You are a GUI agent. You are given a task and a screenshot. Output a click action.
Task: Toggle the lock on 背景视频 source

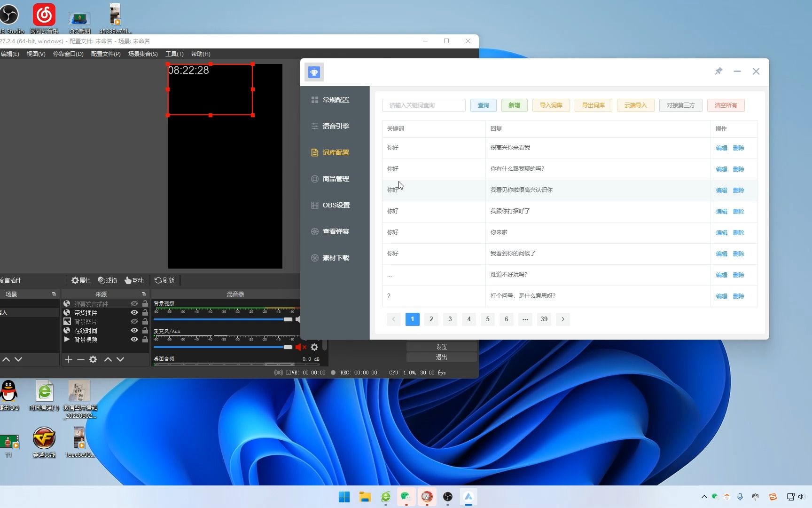click(145, 340)
